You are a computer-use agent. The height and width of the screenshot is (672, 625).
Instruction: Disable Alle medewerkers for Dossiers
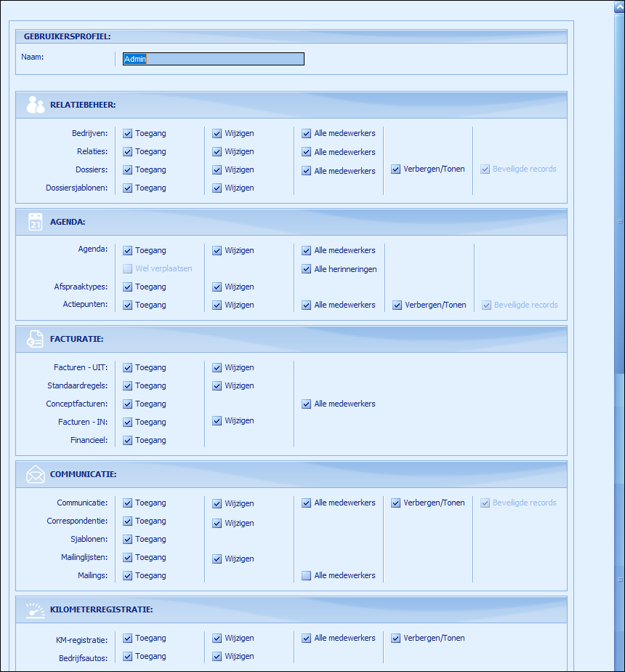click(307, 171)
